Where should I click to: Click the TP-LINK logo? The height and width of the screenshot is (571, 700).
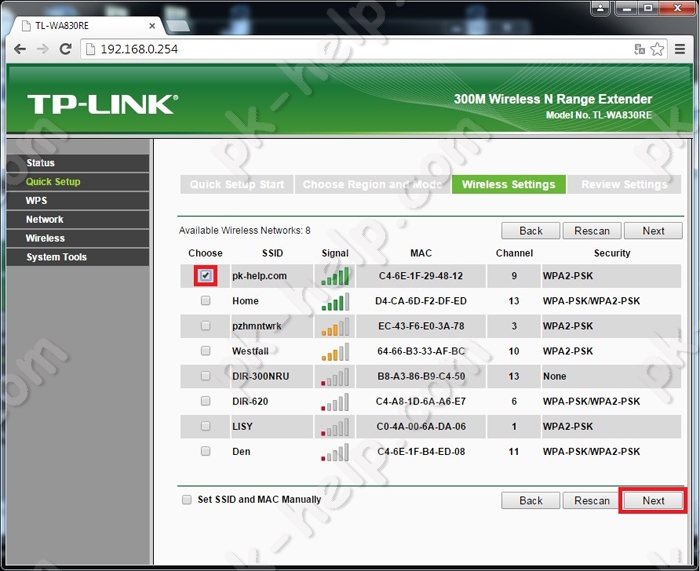pos(102,104)
